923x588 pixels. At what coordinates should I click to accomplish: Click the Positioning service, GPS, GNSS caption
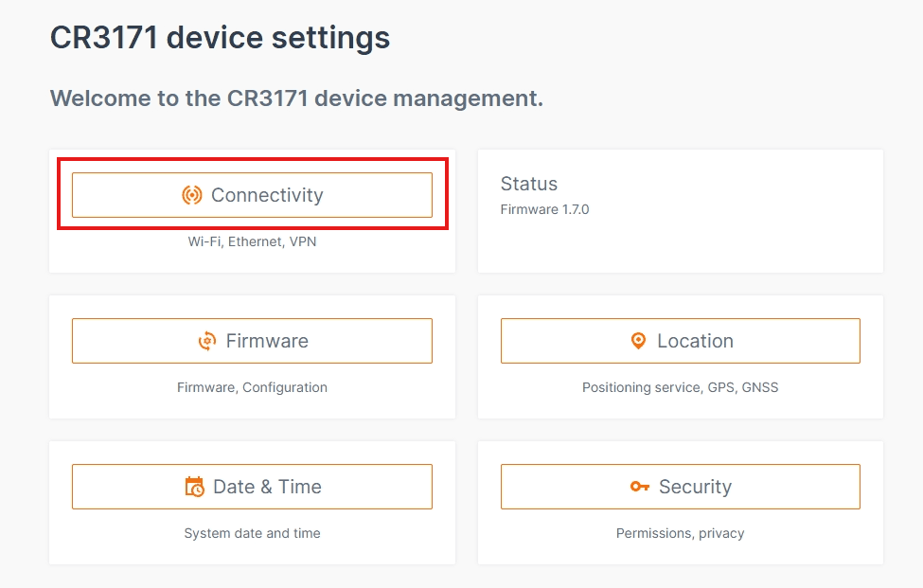(x=681, y=387)
